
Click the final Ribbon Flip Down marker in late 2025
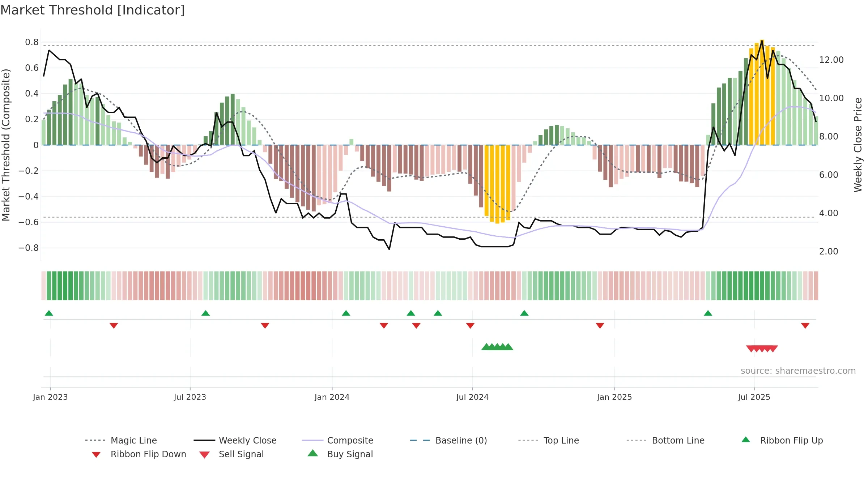tap(805, 326)
